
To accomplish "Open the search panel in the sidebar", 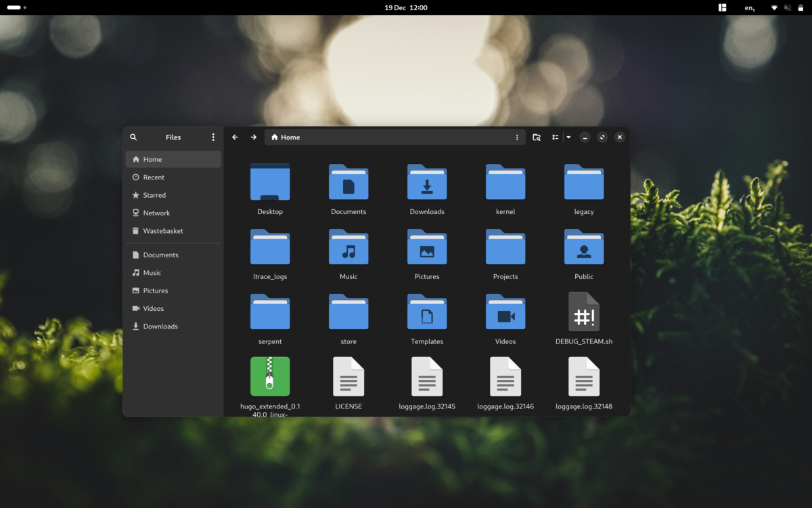I will pyautogui.click(x=133, y=137).
